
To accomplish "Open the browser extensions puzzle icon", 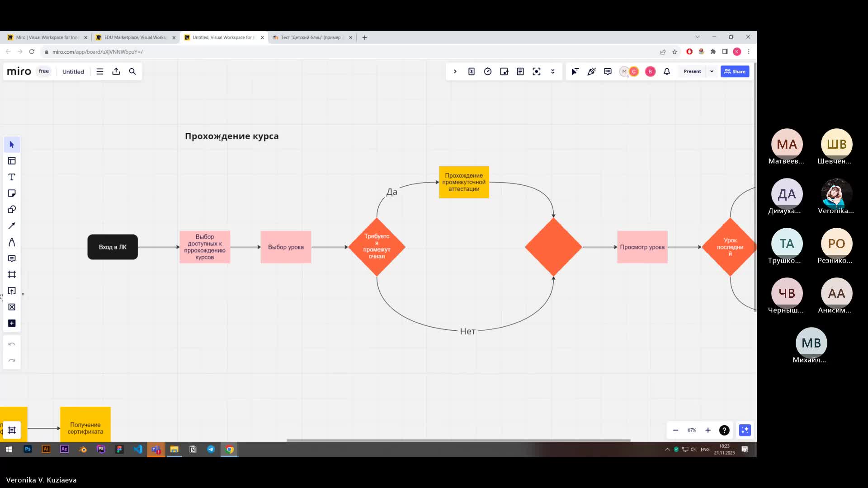I will (713, 52).
